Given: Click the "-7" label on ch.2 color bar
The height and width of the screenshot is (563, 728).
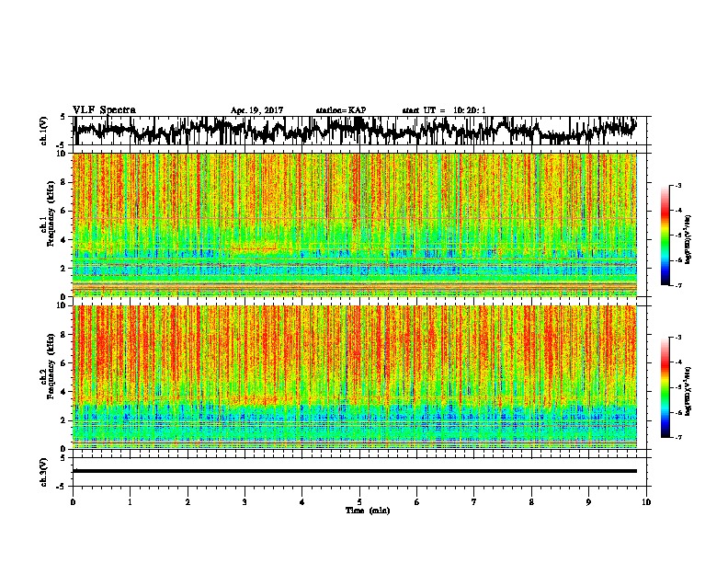Looking at the screenshot, I should 678,438.
